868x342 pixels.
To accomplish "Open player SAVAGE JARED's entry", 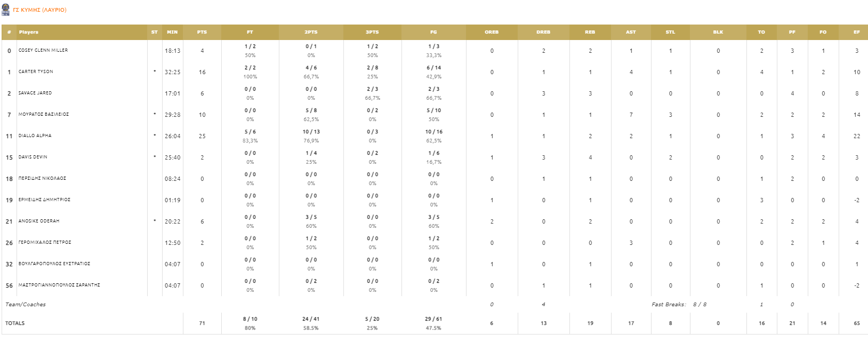I will tap(35, 93).
